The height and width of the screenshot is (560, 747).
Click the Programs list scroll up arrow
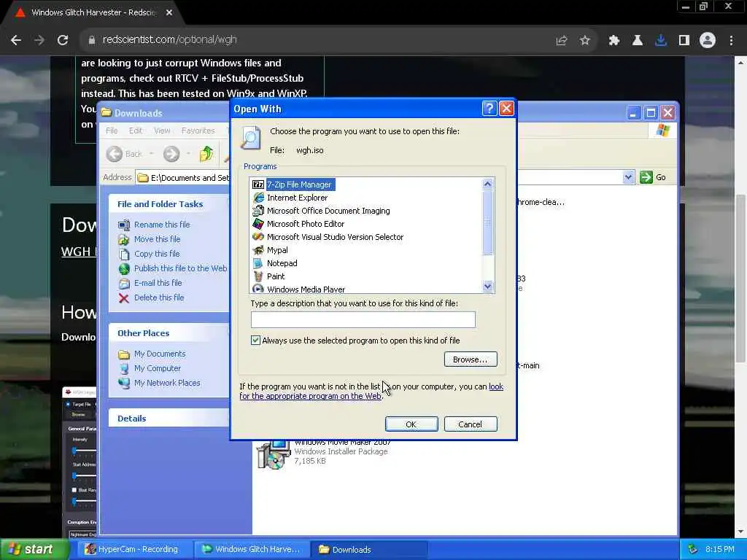487,184
